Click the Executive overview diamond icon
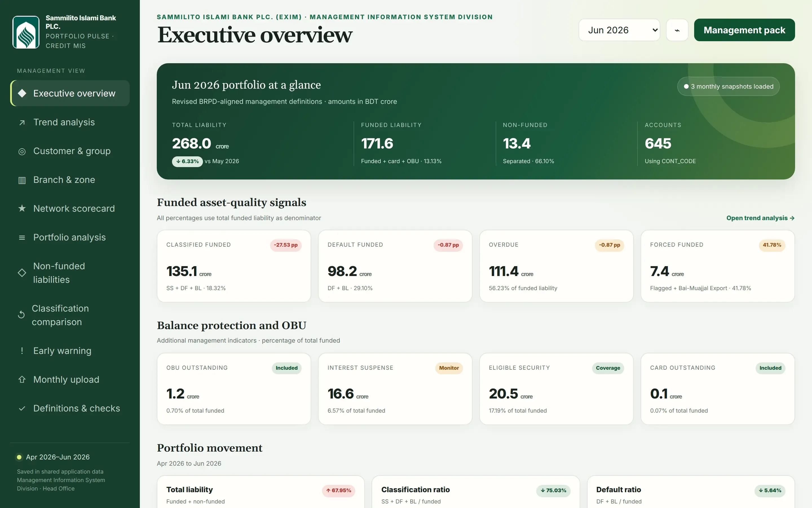 click(22, 93)
